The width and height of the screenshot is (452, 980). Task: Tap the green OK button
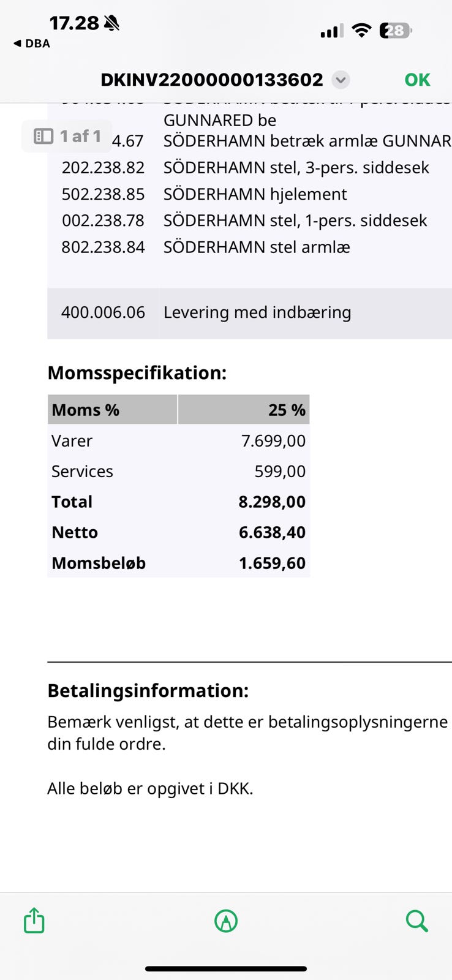click(x=417, y=80)
